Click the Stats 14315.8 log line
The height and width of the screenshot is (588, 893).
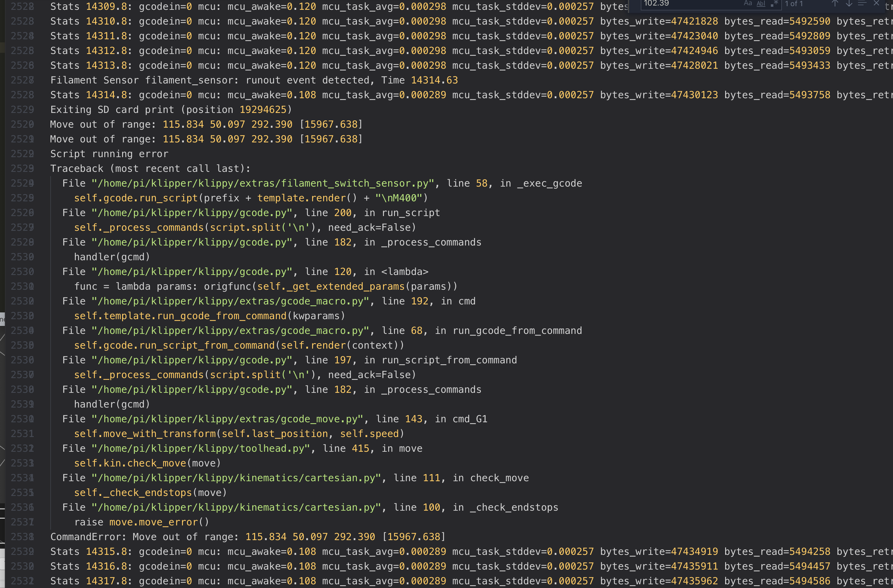(x=472, y=551)
